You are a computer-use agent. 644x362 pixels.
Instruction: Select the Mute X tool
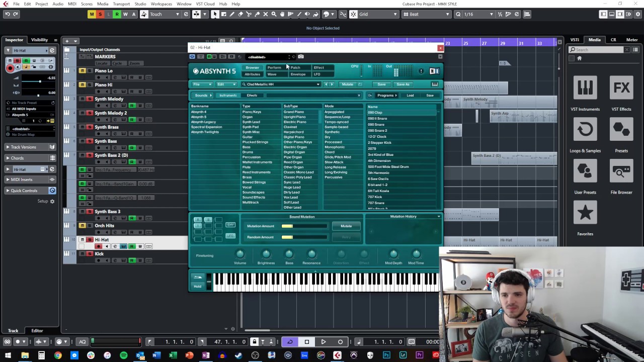pos(265,14)
